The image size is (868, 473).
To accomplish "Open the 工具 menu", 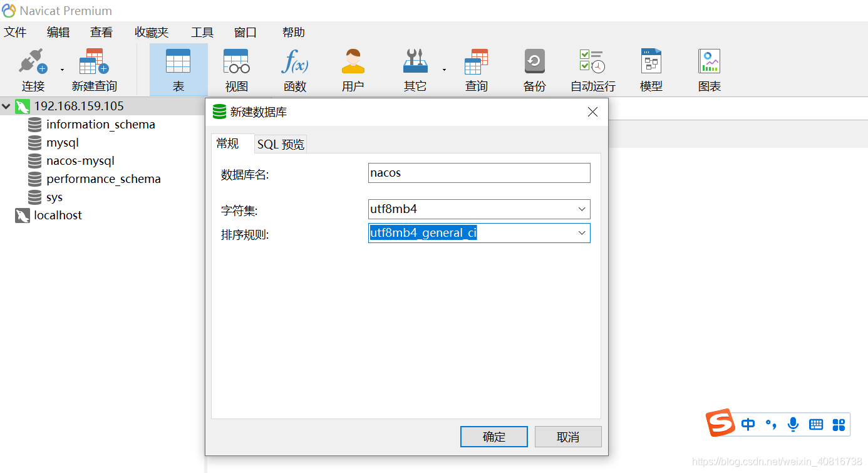I will point(202,32).
